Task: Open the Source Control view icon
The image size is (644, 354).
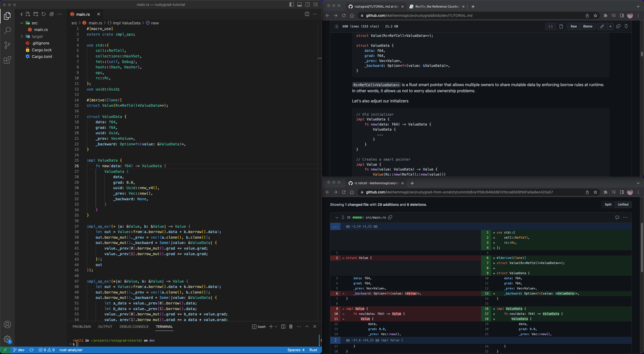Action: tap(7, 45)
